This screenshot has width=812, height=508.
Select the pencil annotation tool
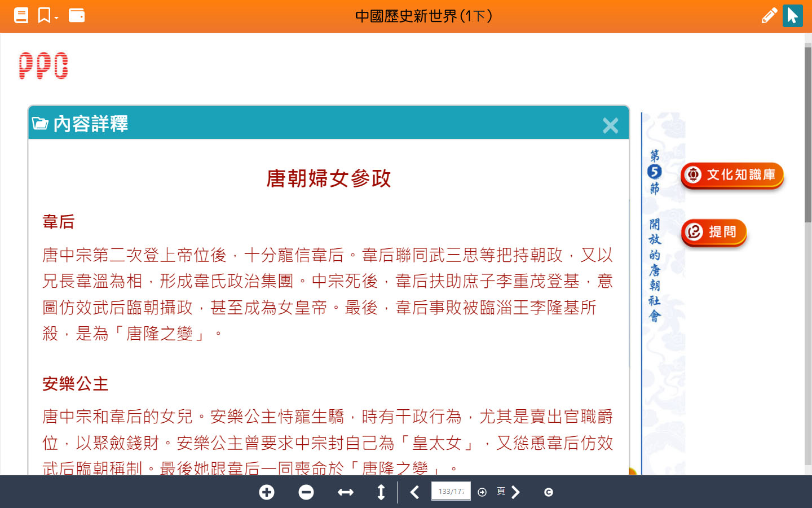769,15
